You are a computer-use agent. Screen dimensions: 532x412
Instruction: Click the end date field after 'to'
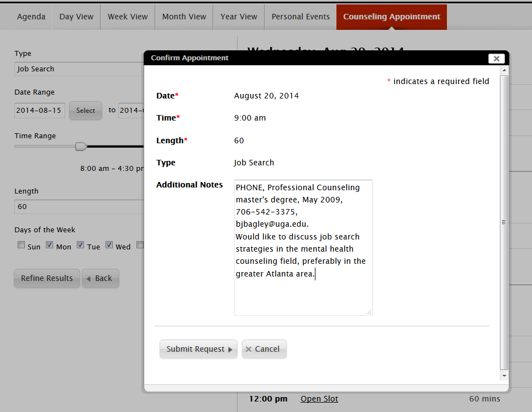click(x=131, y=111)
